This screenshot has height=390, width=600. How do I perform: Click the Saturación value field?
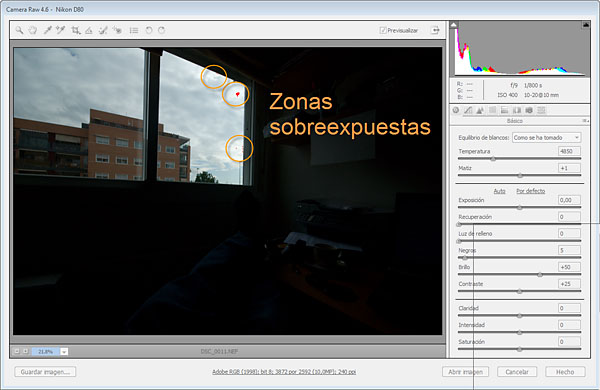569,342
